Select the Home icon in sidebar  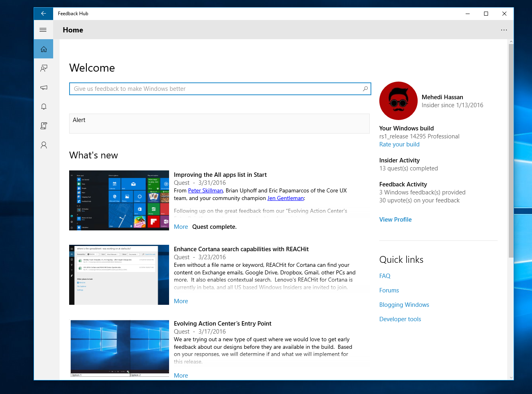(44, 49)
